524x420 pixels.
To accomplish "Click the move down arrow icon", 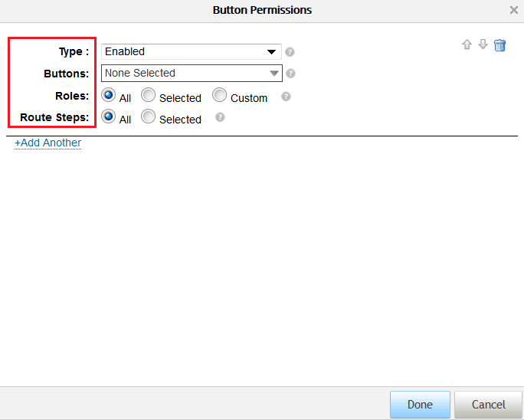I will pyautogui.click(x=483, y=44).
